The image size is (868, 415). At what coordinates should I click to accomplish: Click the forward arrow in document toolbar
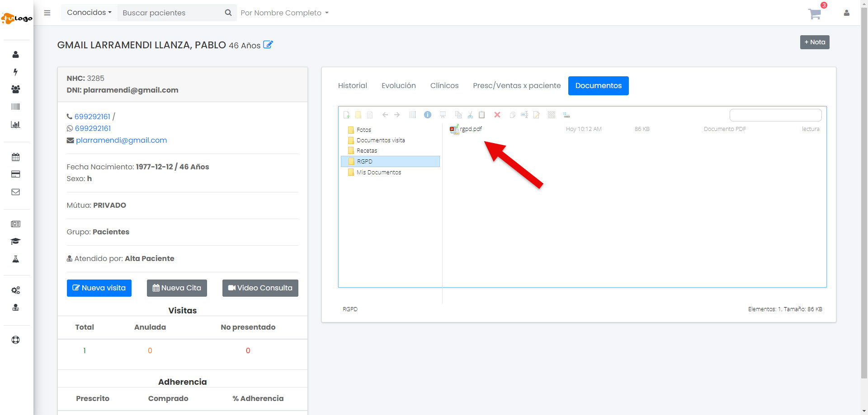(397, 115)
